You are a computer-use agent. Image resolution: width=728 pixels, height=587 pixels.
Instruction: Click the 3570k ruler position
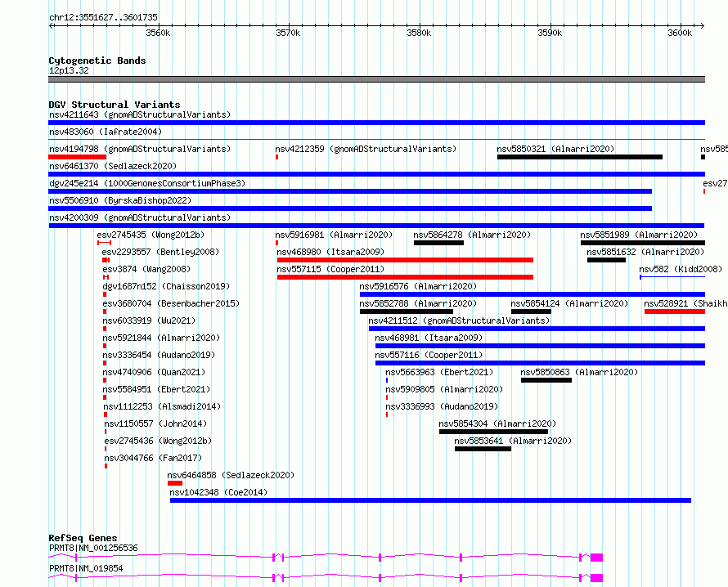pos(288,33)
